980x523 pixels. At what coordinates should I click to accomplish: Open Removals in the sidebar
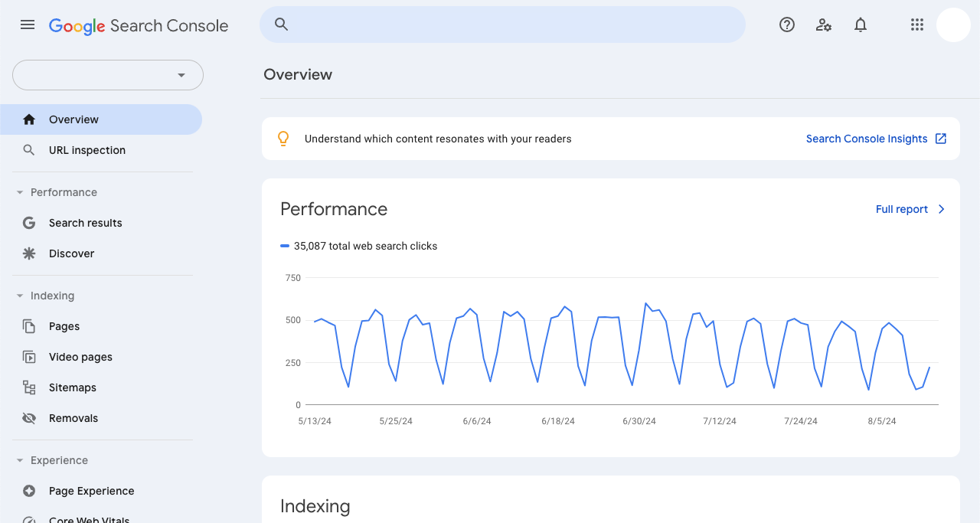pos(101,418)
